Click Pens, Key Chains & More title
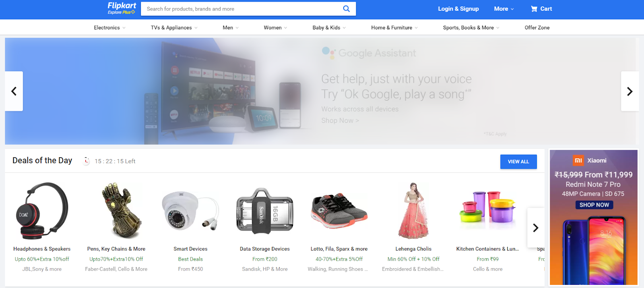 click(116, 249)
